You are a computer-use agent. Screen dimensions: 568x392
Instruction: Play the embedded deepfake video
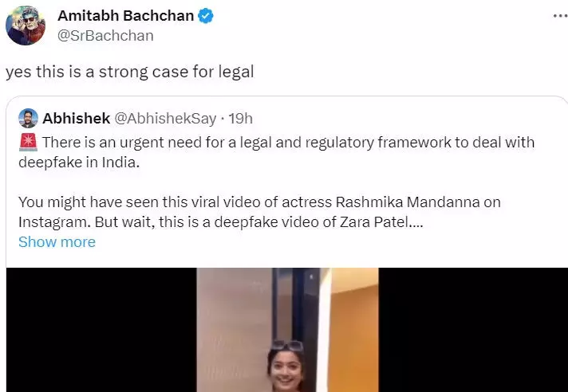point(288,330)
